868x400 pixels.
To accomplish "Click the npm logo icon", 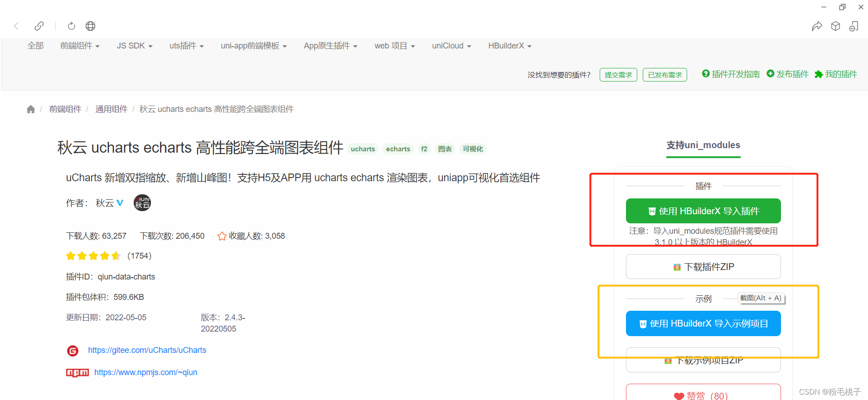I will click(x=78, y=372).
